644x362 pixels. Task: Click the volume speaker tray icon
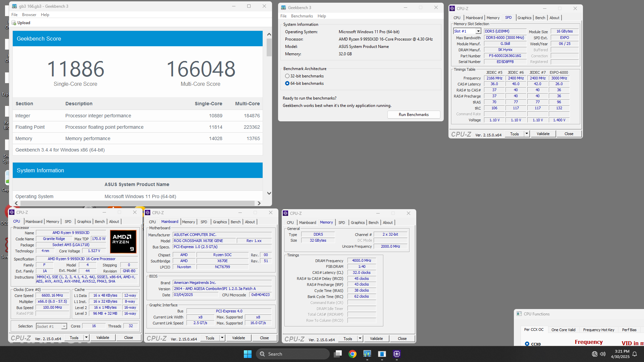603,354
